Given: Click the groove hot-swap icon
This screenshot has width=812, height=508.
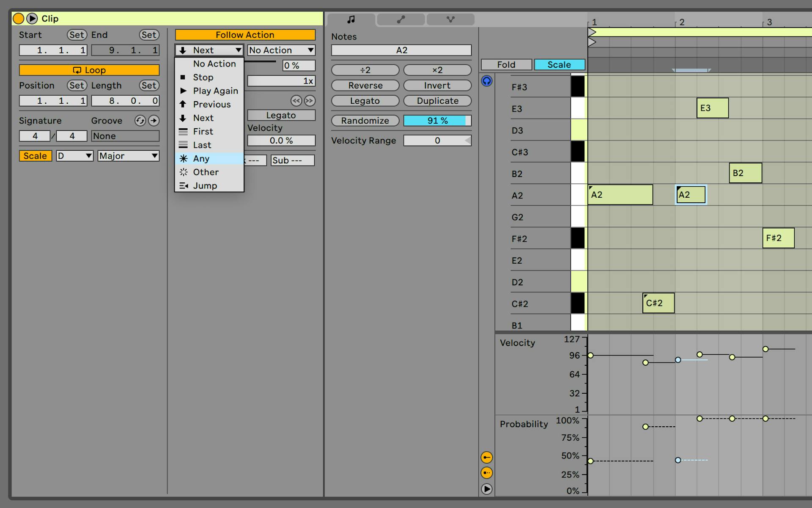Looking at the screenshot, I should pyautogui.click(x=140, y=121).
